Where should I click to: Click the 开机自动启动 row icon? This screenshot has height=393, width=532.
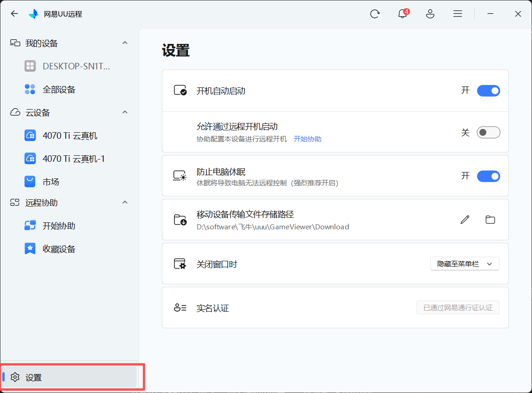pos(180,91)
